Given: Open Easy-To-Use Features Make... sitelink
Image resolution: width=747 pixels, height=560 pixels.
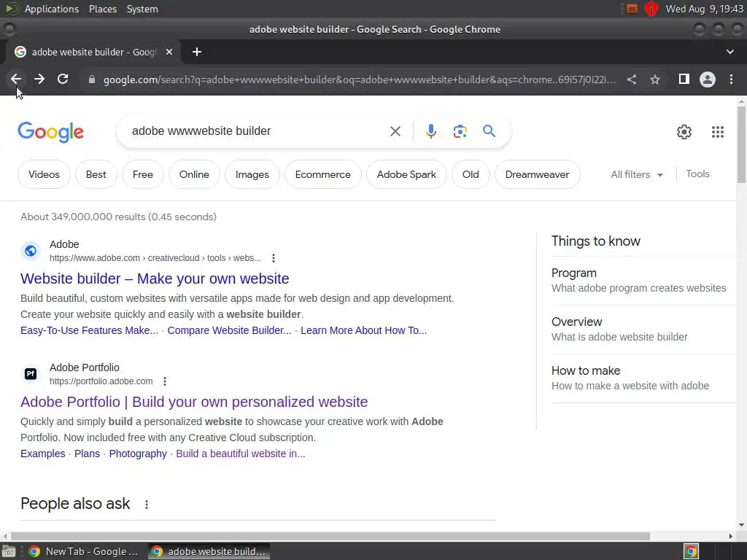Looking at the screenshot, I should [89, 330].
